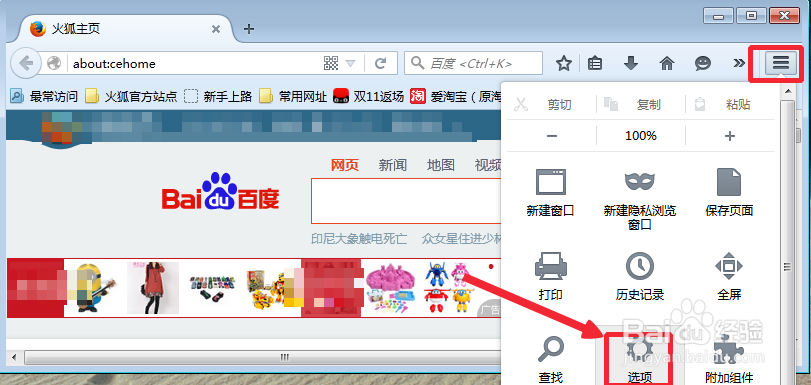
Task: Maximize the Firefox window
Action: click(x=751, y=16)
